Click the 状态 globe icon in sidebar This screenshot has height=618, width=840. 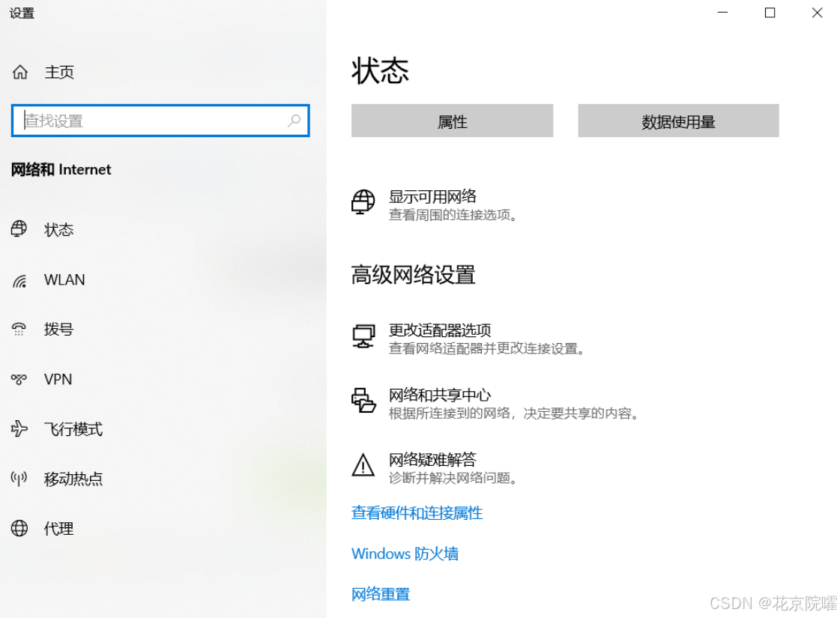(19, 229)
